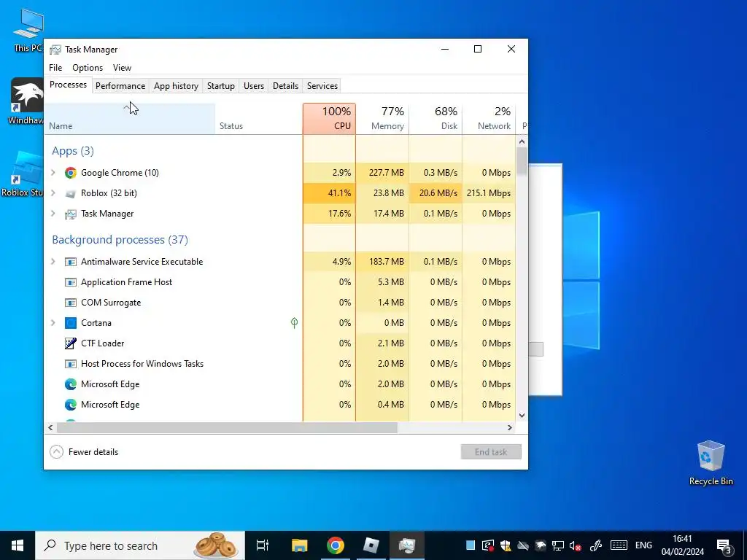Select the This PC desktop icon
The image size is (747, 560).
point(28,31)
